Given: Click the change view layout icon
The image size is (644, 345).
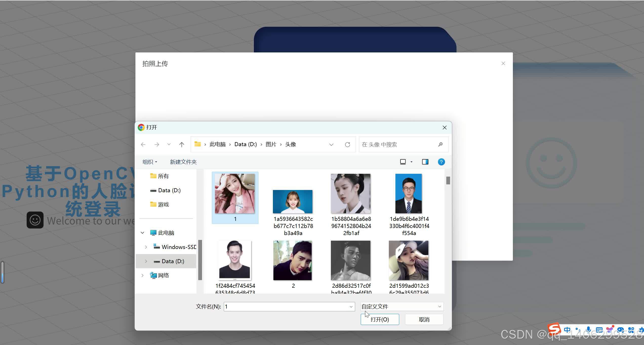Looking at the screenshot, I should 403,162.
